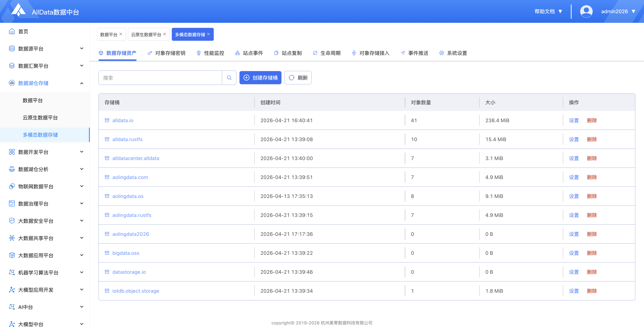Click the 数据源平台 sidebar icon
The width and height of the screenshot is (644, 329).
pos(12,48)
